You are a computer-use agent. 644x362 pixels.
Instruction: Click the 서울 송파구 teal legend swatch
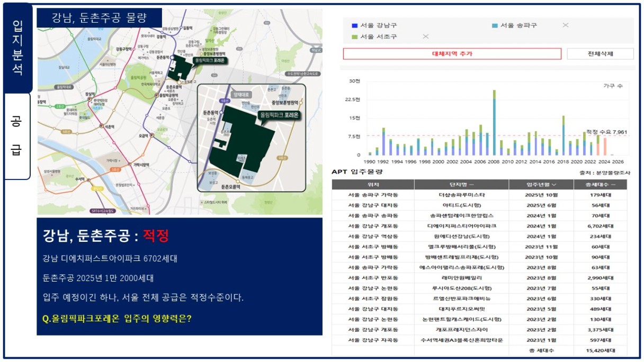pyautogui.click(x=495, y=25)
